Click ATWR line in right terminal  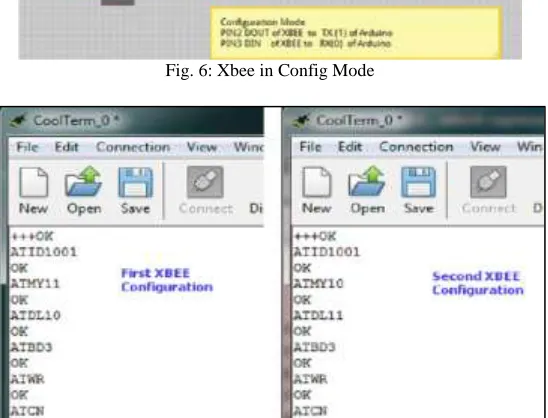(x=310, y=379)
